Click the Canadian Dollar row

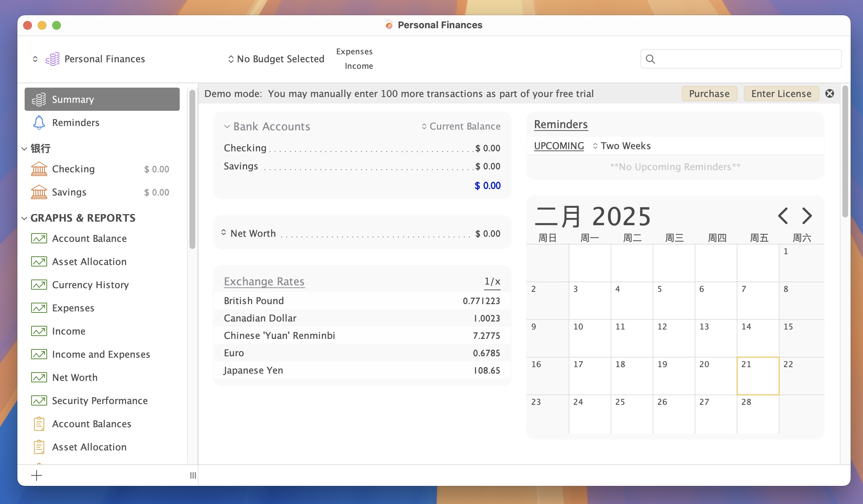362,318
